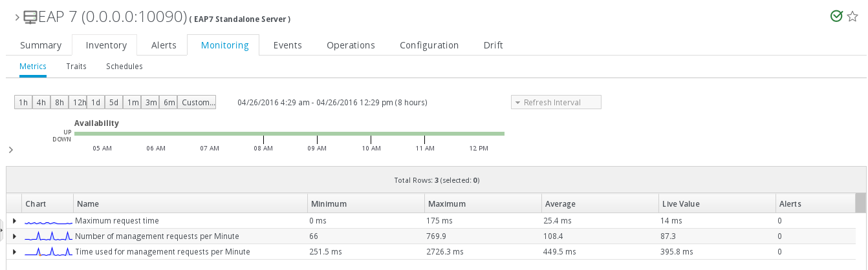Viewport: 868px width, 270px height.
Task: Expand the Maximum request time row
Action: (x=14, y=221)
